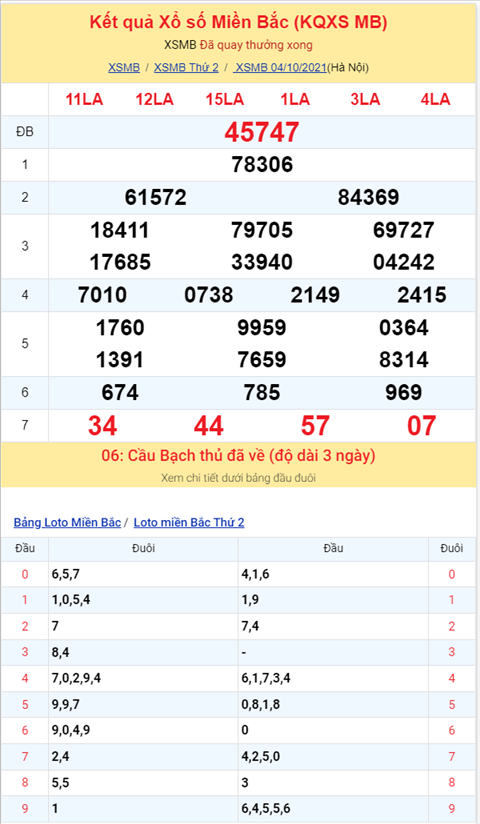Select fifth prize number 1760

point(120,328)
